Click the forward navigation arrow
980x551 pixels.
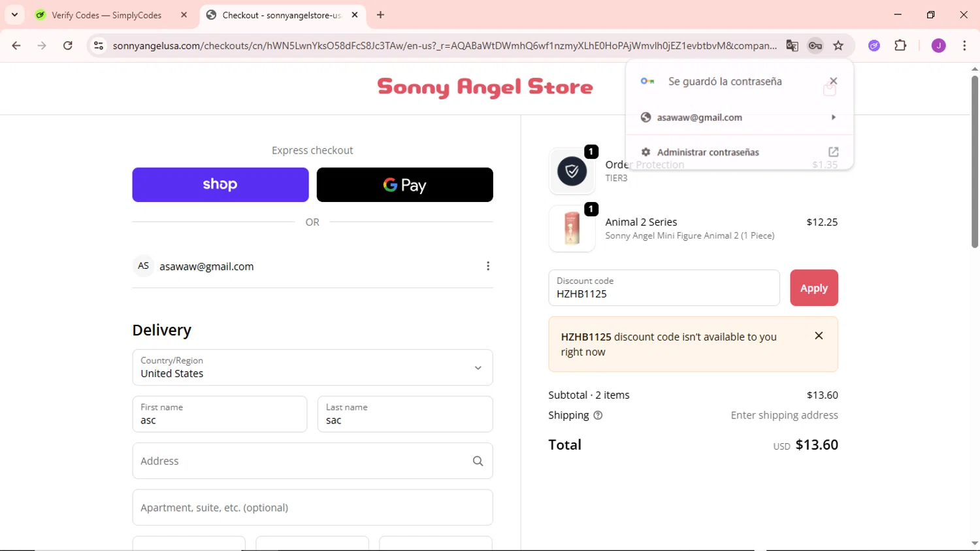(42, 46)
